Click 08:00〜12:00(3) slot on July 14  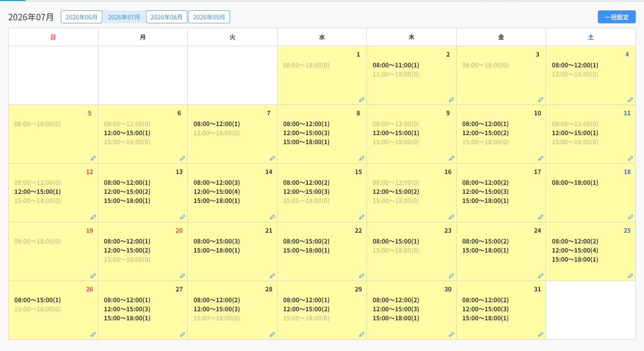pyautogui.click(x=217, y=183)
